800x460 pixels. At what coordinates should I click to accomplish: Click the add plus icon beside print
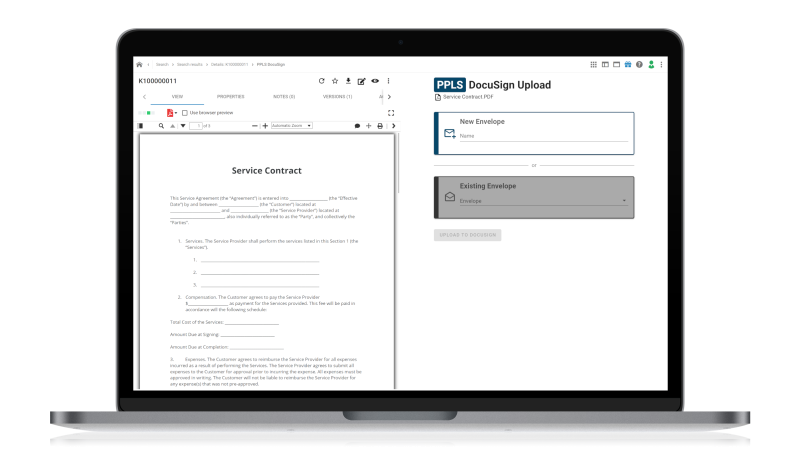pyautogui.click(x=368, y=126)
